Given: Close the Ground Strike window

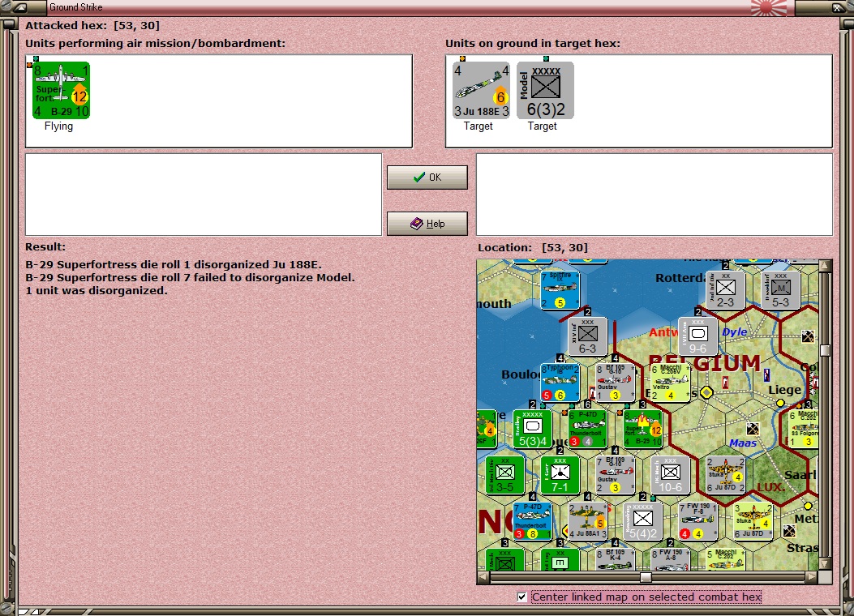Looking at the screenshot, I should [x=838, y=7].
